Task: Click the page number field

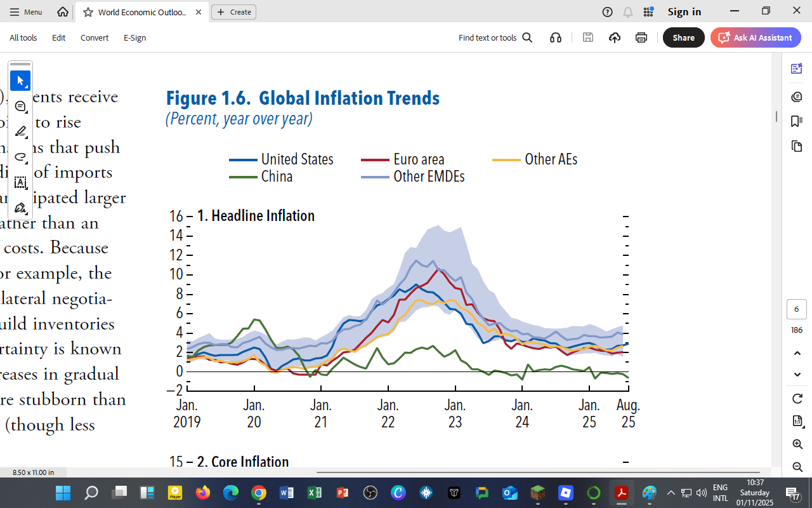Action: [x=796, y=309]
